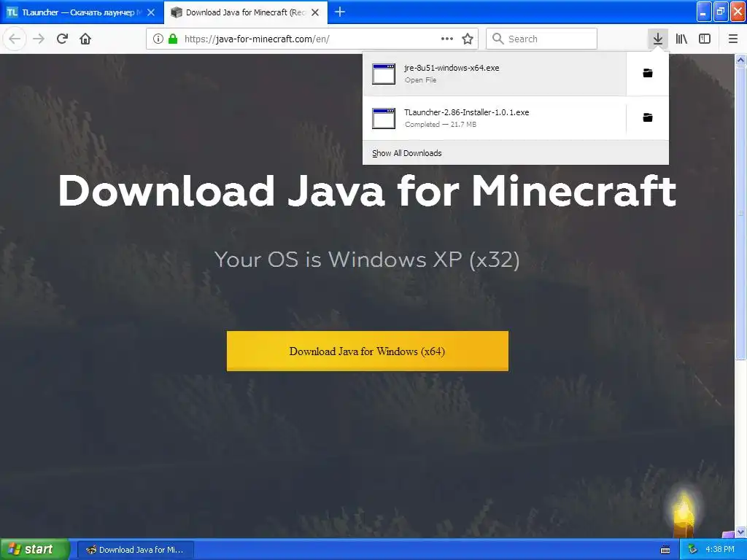
Task: Open folder containing jre-8u51-windows-x64.exe
Action: coord(648,73)
